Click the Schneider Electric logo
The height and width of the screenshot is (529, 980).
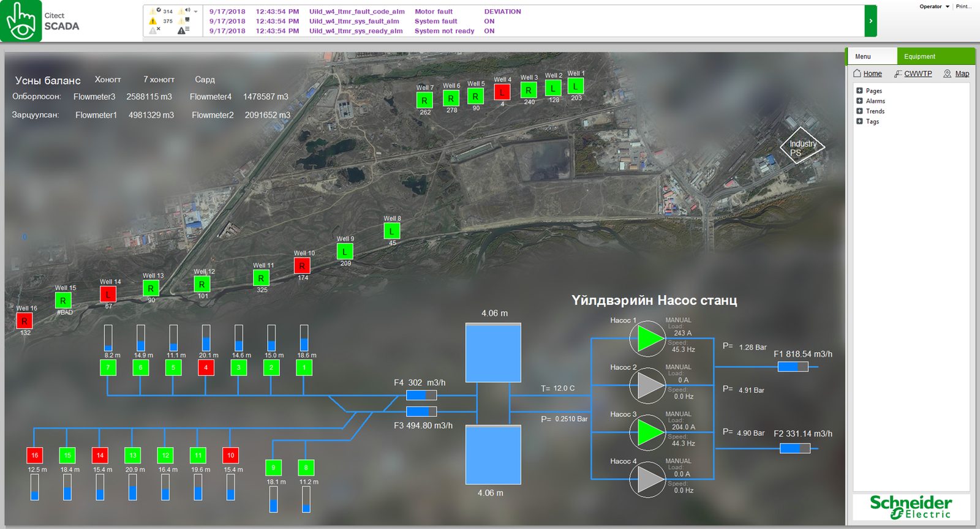pos(911,507)
